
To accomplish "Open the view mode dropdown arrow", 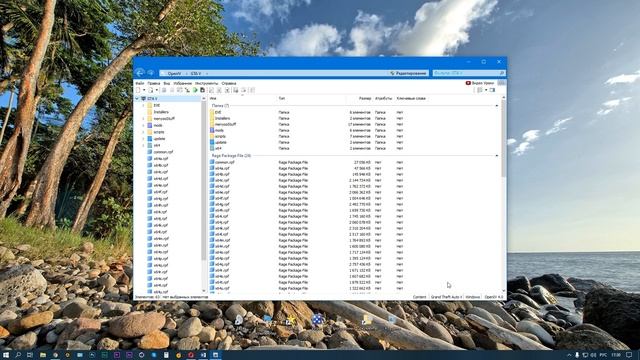I will (x=486, y=90).
